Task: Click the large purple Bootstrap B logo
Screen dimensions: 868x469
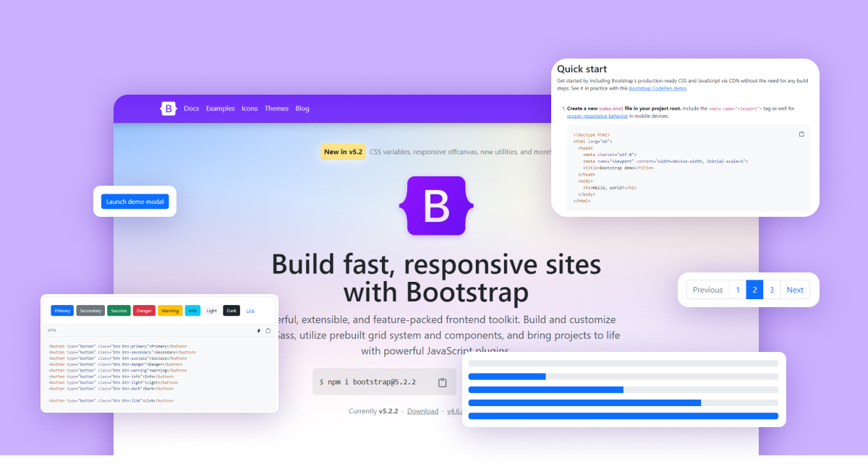Action: click(436, 207)
